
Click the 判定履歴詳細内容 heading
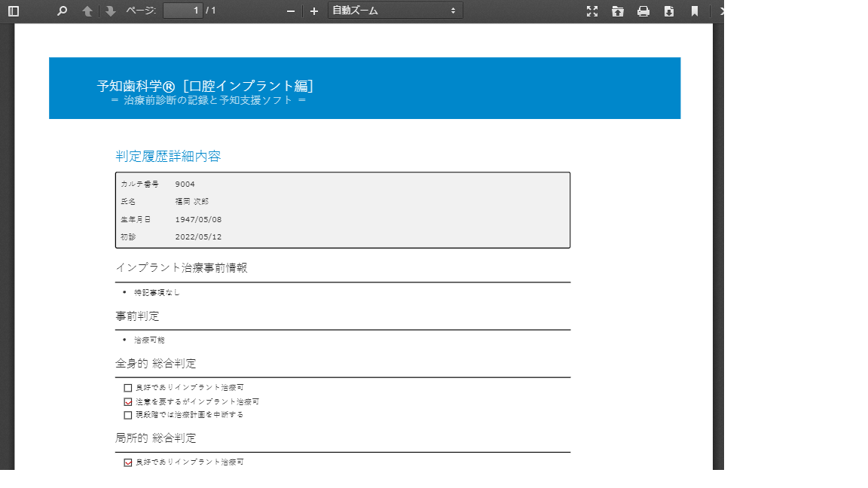tap(168, 157)
